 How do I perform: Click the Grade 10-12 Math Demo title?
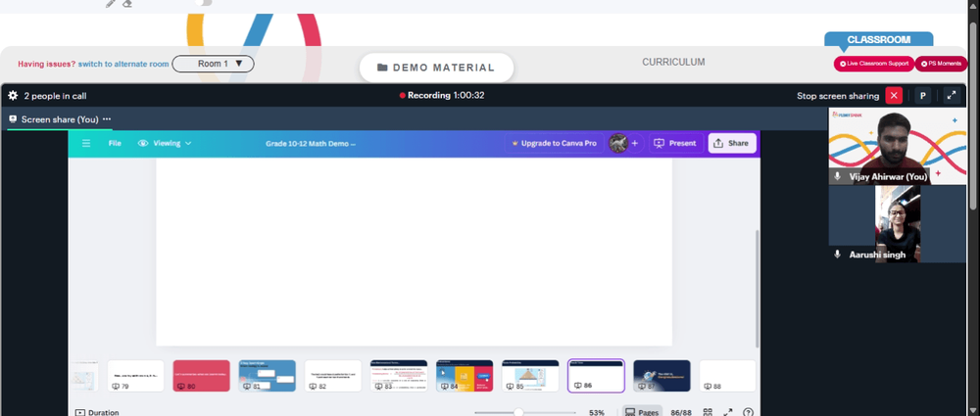pyautogui.click(x=311, y=143)
